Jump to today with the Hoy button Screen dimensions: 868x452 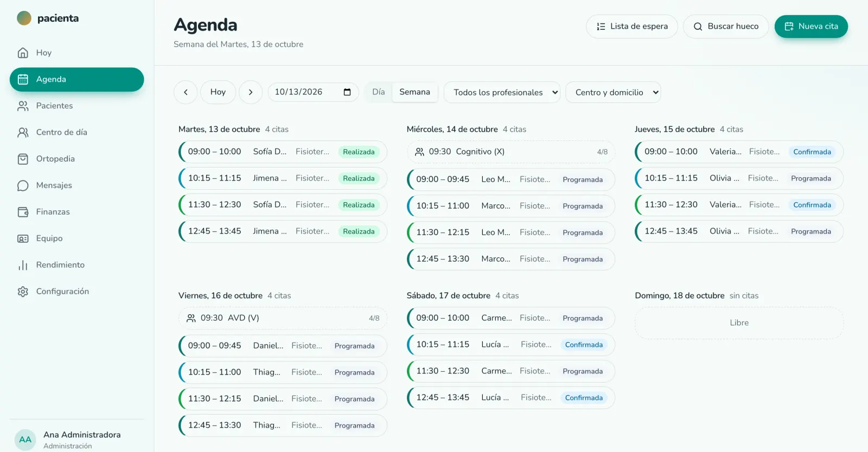218,92
